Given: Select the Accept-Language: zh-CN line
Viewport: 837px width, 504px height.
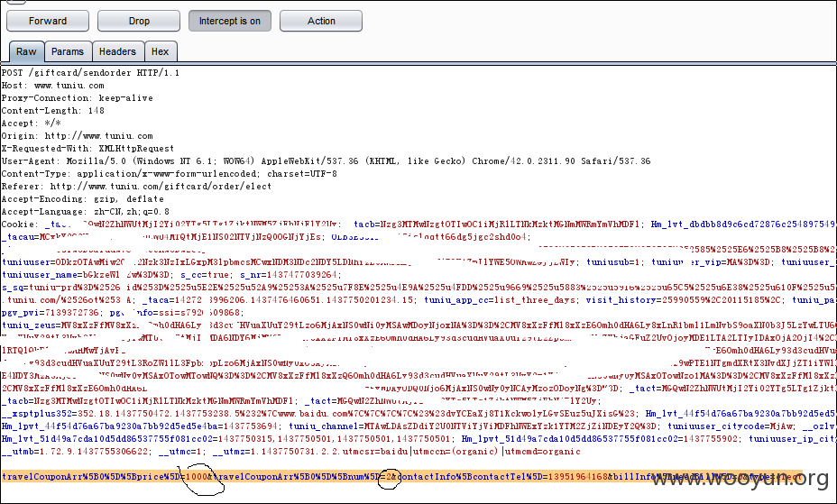Looking at the screenshot, I should pyautogui.click(x=86, y=212).
